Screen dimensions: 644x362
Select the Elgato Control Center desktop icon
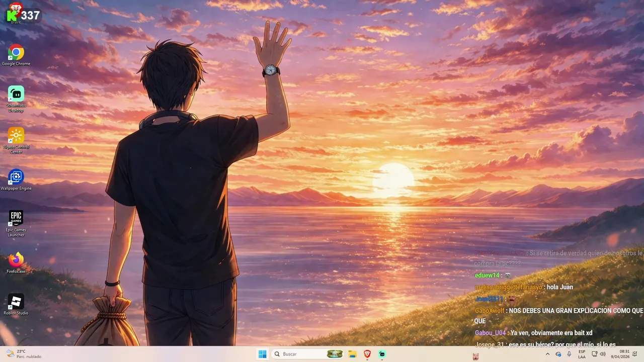(x=16, y=140)
